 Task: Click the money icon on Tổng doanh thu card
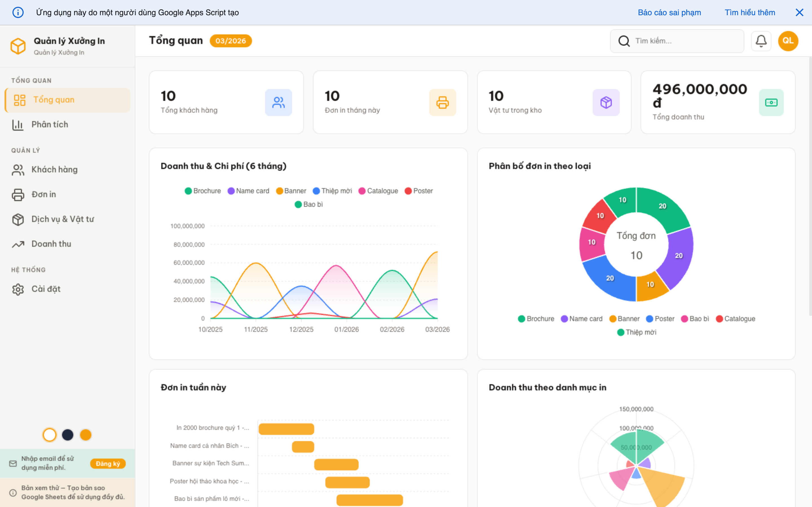(x=771, y=103)
